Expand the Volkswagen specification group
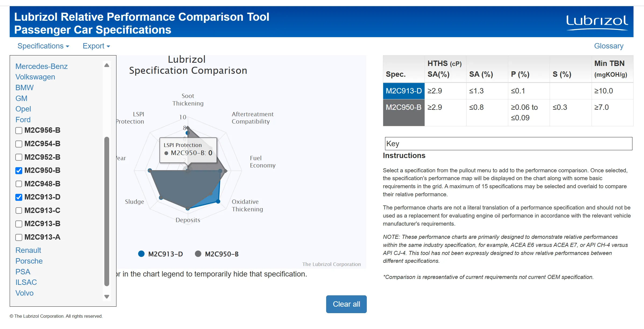 pos(35,77)
